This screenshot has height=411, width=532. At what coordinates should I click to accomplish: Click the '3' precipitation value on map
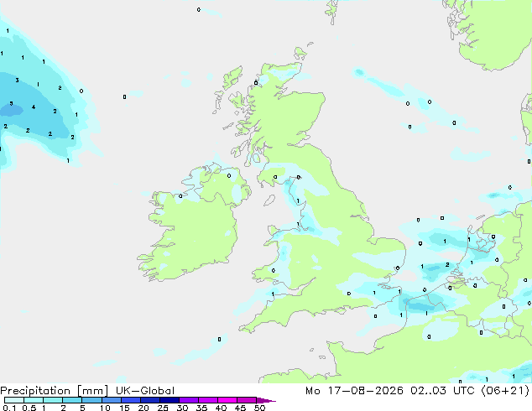pyautogui.click(x=17, y=81)
